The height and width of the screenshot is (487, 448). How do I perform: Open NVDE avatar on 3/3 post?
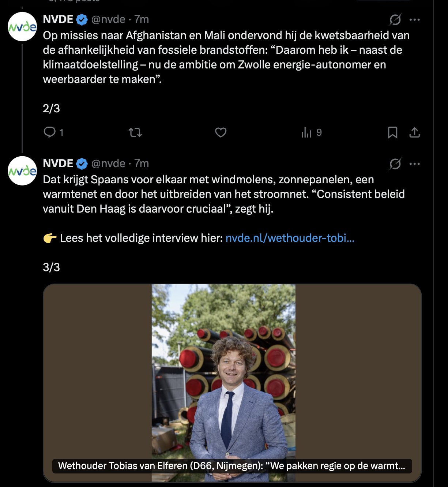[x=22, y=171]
